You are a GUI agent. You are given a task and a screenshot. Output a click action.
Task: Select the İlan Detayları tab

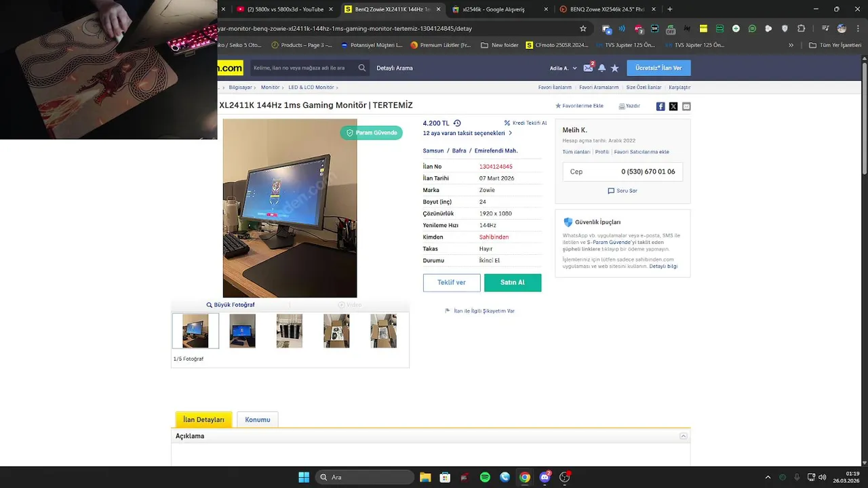203,420
